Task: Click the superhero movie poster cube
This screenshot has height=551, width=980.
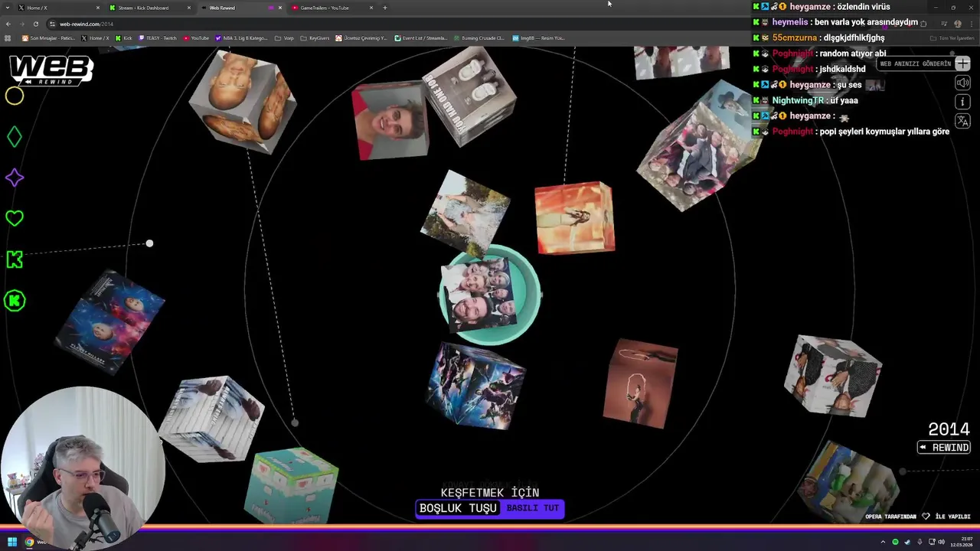Action: click(476, 385)
